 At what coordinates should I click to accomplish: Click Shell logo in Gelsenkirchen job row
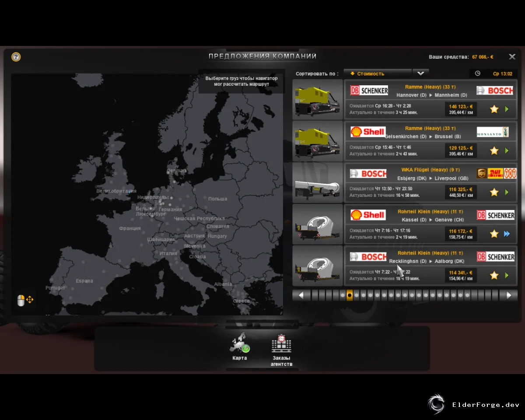pyautogui.click(x=368, y=132)
